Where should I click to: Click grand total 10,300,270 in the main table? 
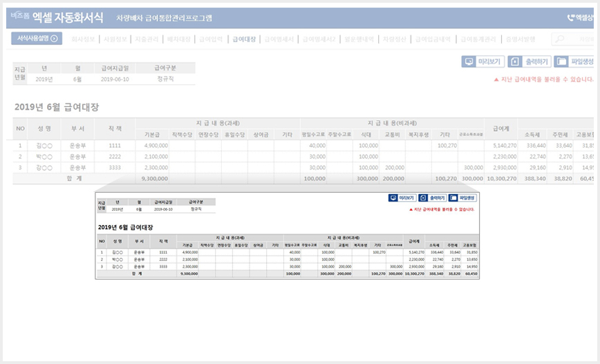pos(502,179)
